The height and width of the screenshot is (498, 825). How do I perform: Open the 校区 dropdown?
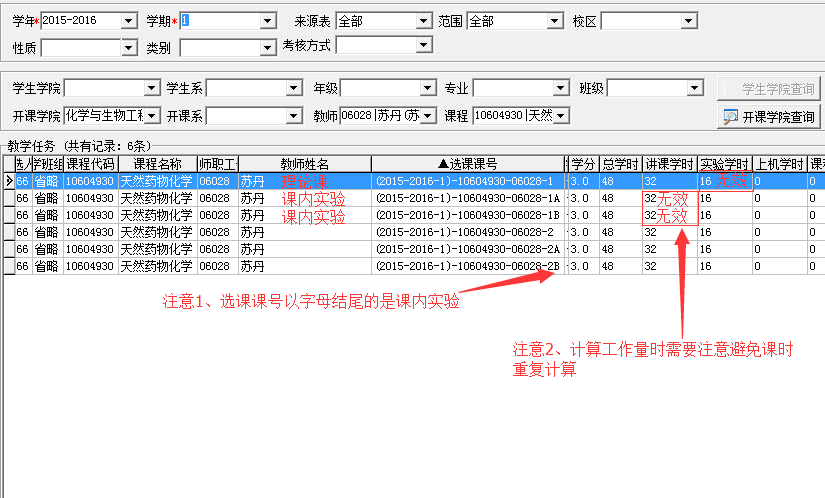tap(690, 21)
